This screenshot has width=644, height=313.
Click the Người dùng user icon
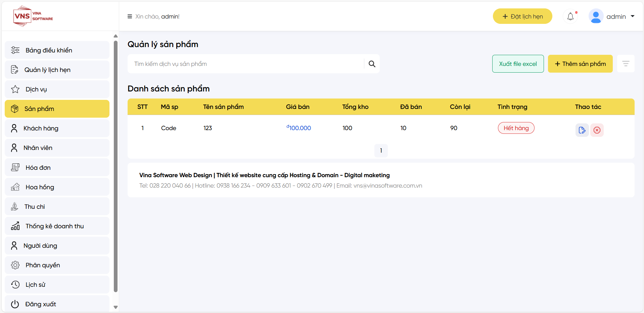coord(14,245)
